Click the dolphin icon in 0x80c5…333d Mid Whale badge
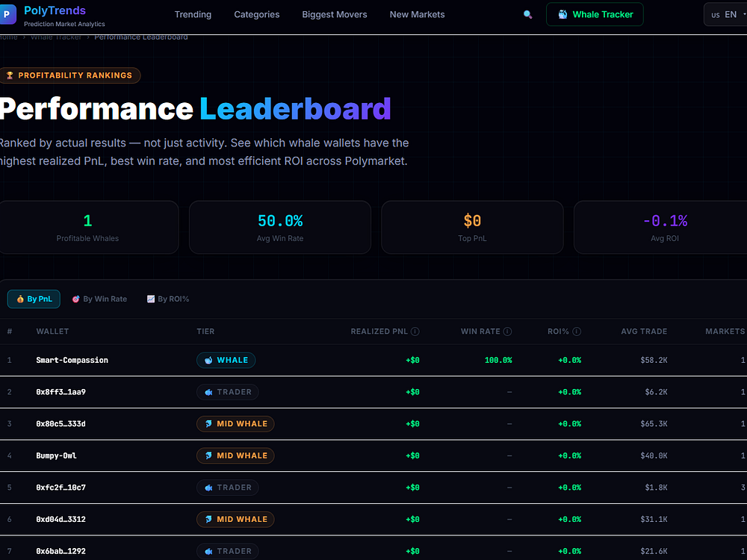The width and height of the screenshot is (747, 560). (x=208, y=424)
